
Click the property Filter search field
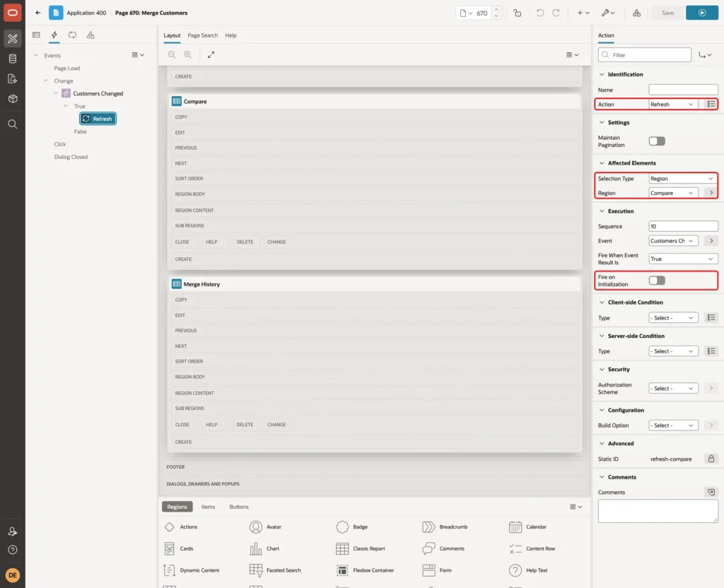tap(644, 55)
